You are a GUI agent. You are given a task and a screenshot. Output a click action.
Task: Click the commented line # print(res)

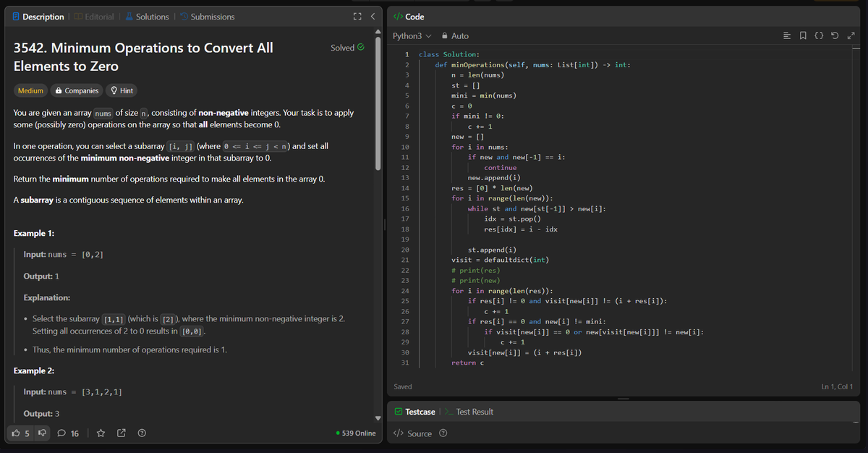tap(475, 270)
